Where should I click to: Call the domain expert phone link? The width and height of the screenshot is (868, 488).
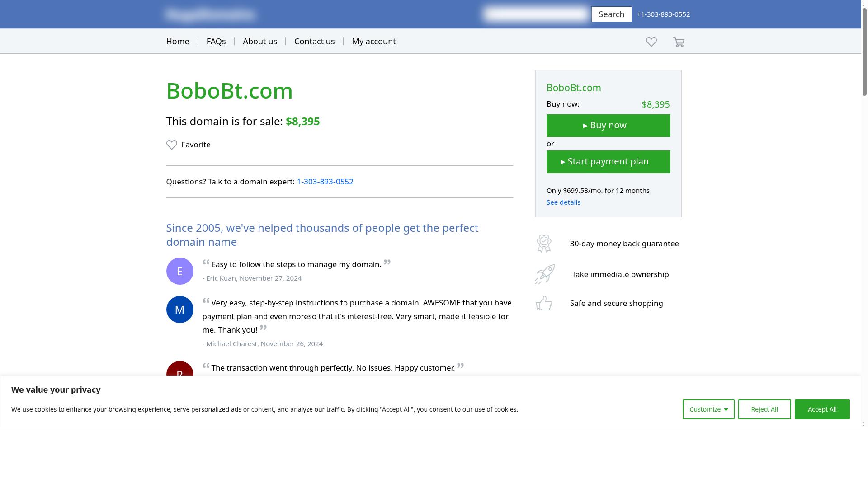click(325, 182)
